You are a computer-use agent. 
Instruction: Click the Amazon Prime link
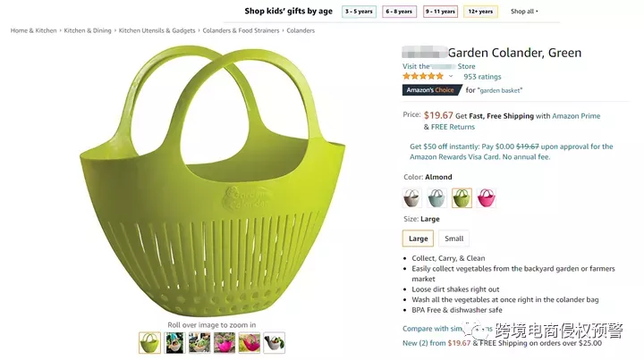[x=576, y=116]
